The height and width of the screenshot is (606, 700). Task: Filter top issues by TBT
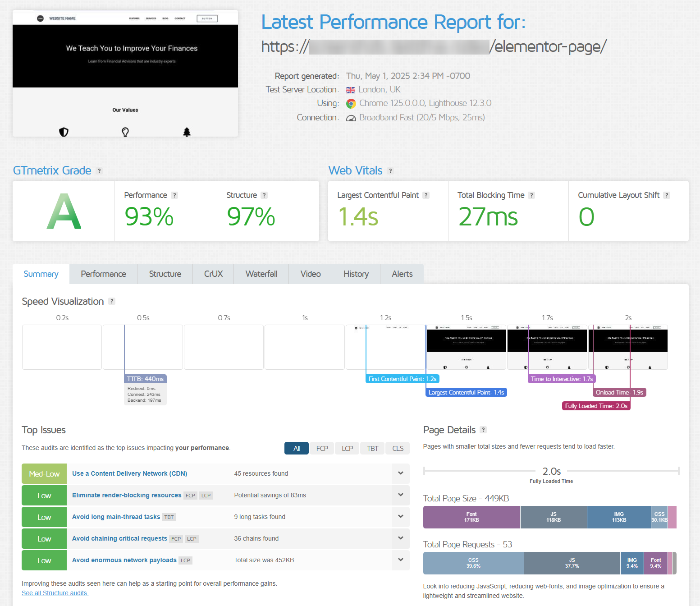click(372, 448)
